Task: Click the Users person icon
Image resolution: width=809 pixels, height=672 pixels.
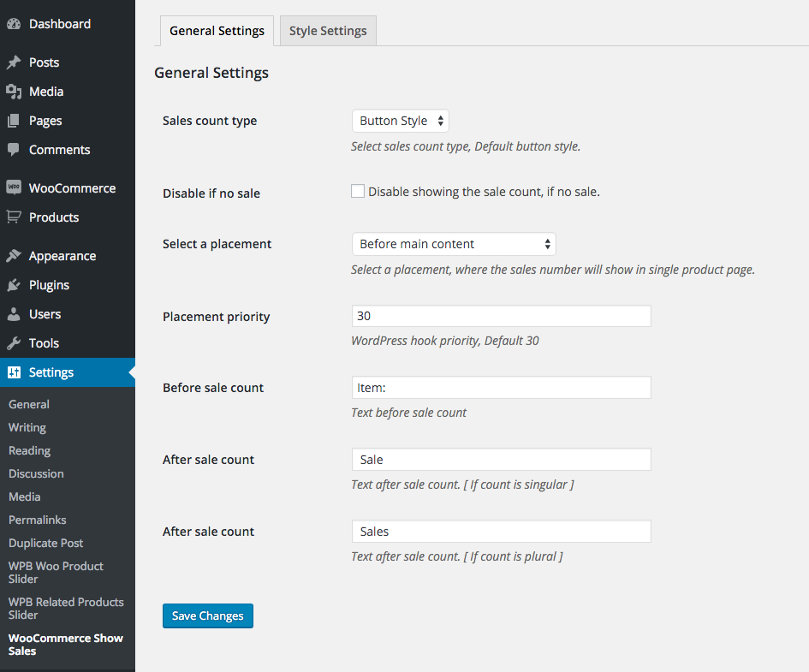Action: [x=14, y=314]
